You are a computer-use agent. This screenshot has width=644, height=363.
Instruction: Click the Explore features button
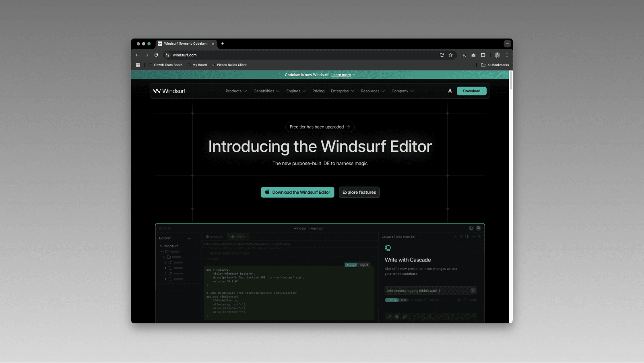pos(359,192)
